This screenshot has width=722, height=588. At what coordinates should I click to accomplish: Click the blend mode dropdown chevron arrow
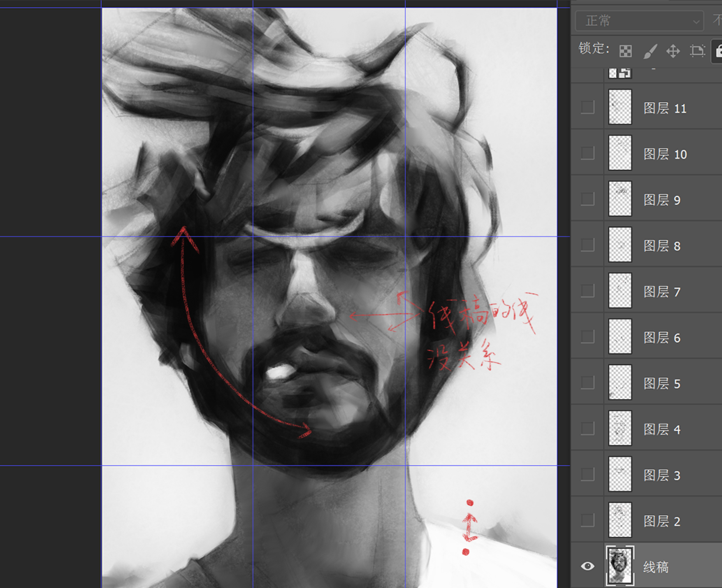[x=696, y=22]
